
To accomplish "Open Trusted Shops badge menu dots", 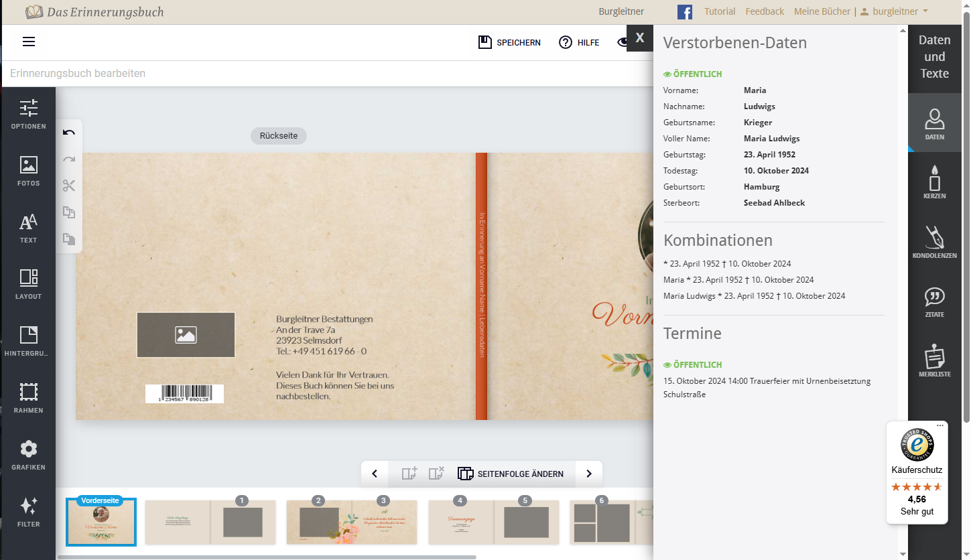I will click(x=940, y=425).
